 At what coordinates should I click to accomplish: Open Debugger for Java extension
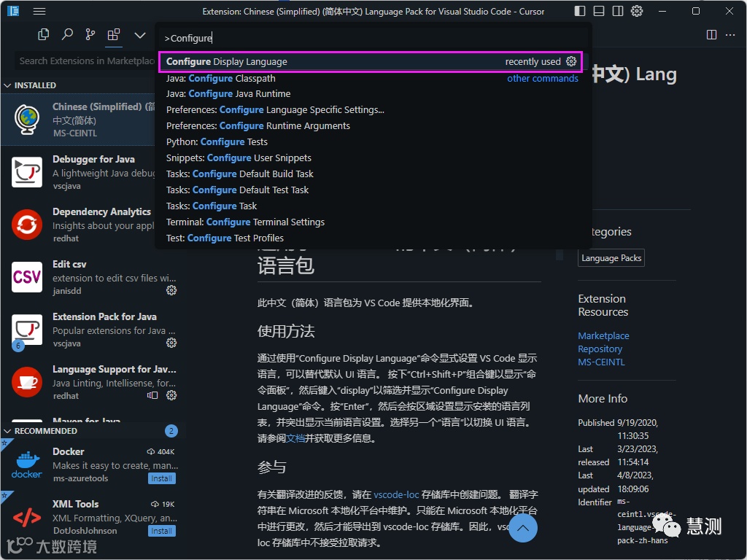click(78, 172)
